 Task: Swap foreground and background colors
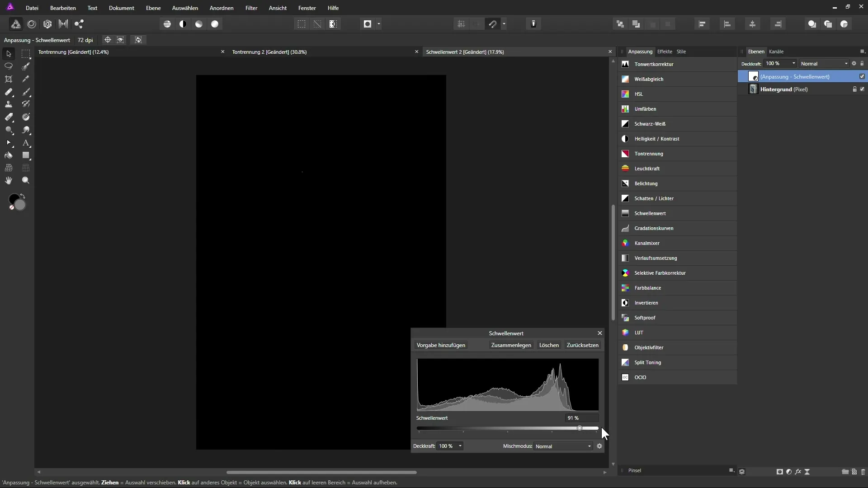pos(23,196)
